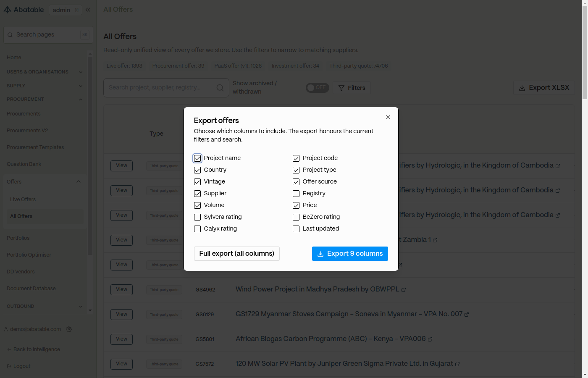Expand the USERS & ORGANISATIONS section
Screen dimensions: 588x378
[81, 72]
